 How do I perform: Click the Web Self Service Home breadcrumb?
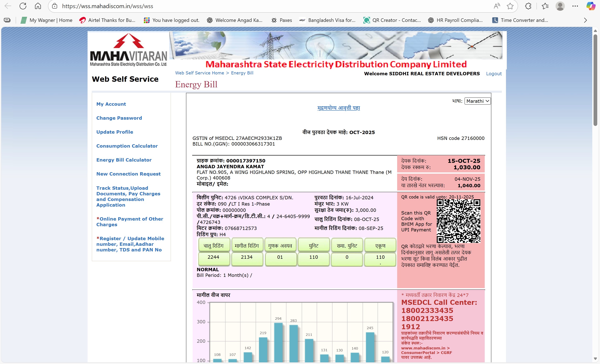tap(200, 73)
